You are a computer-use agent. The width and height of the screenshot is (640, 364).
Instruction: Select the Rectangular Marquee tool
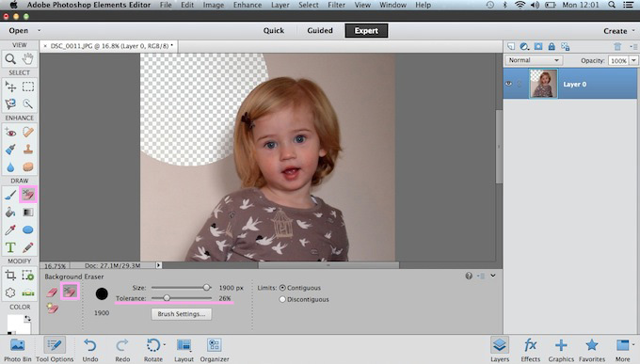point(27,87)
